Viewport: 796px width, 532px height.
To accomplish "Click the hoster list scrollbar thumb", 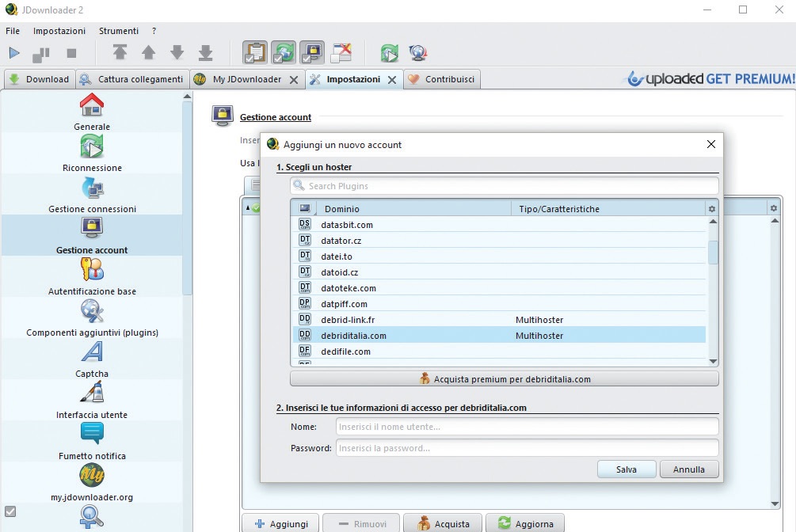I will coord(713,253).
